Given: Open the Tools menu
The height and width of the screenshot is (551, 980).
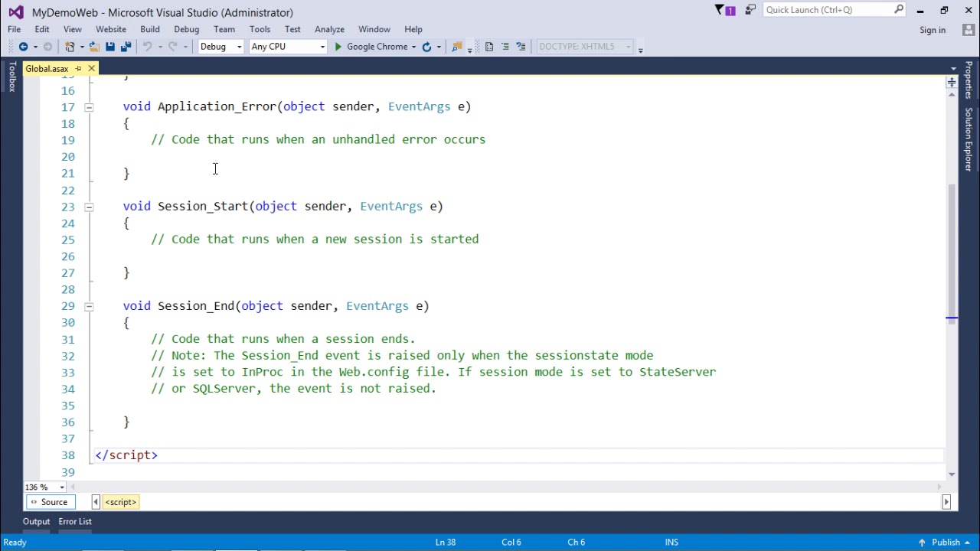Looking at the screenshot, I should 260,29.
